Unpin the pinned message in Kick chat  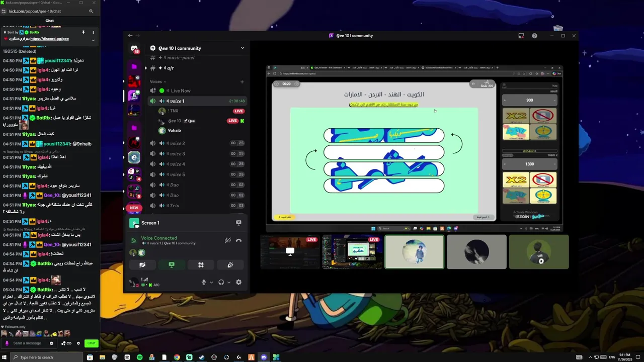84,32
